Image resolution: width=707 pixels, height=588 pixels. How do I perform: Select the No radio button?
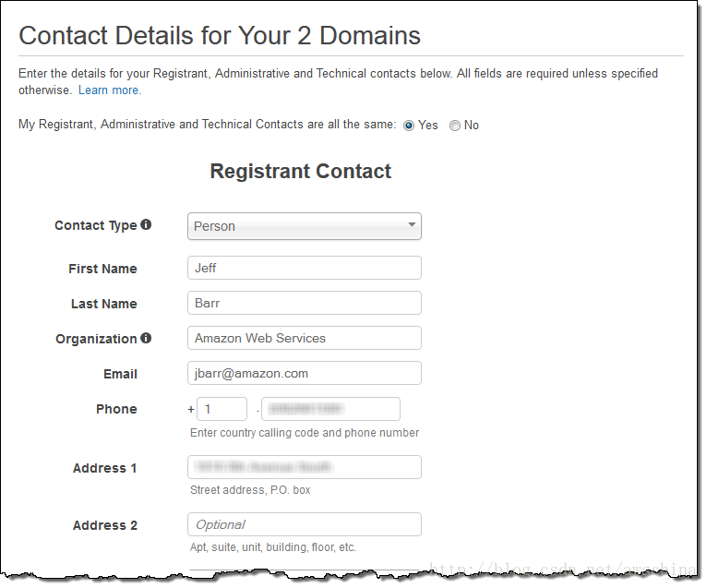pyautogui.click(x=454, y=126)
